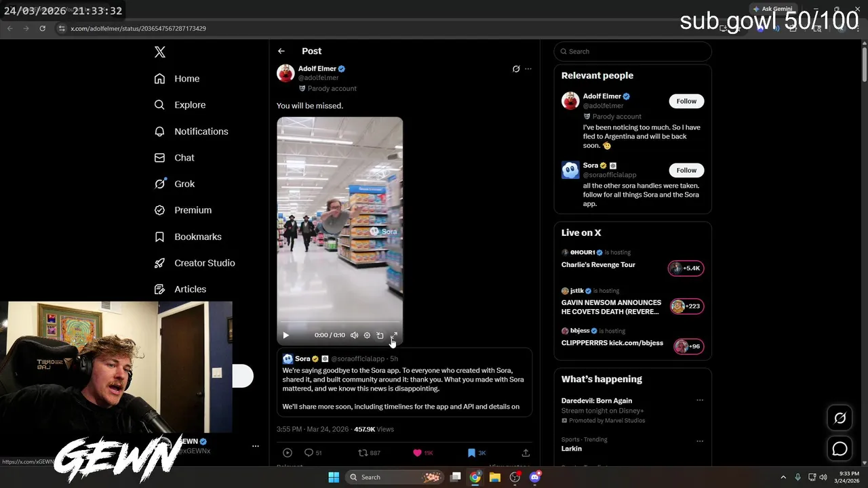Open Creator Studio
Viewport: 868px width, 488px height.
[194, 263]
